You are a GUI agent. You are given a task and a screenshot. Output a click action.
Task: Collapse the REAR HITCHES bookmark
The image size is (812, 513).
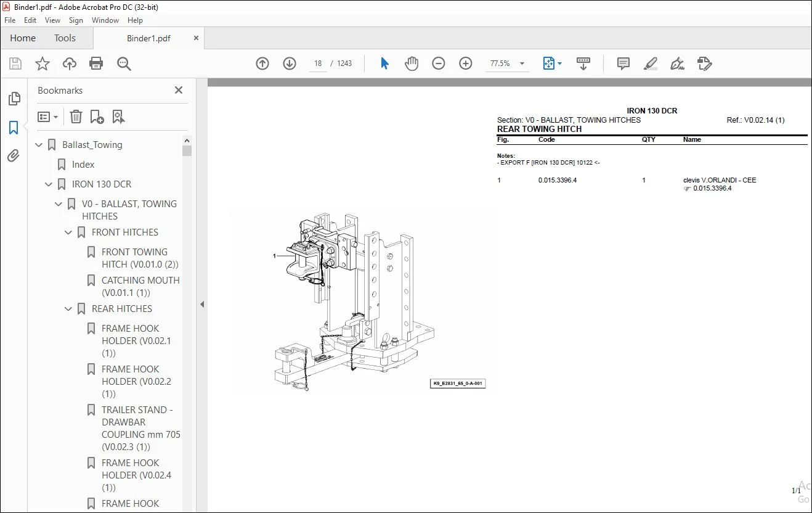[x=69, y=309]
